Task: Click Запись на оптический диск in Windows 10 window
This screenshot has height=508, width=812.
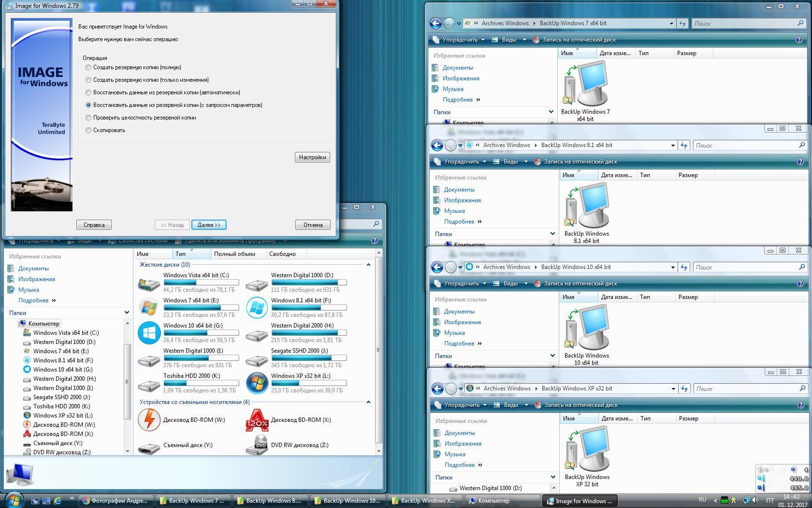Action: pos(576,284)
